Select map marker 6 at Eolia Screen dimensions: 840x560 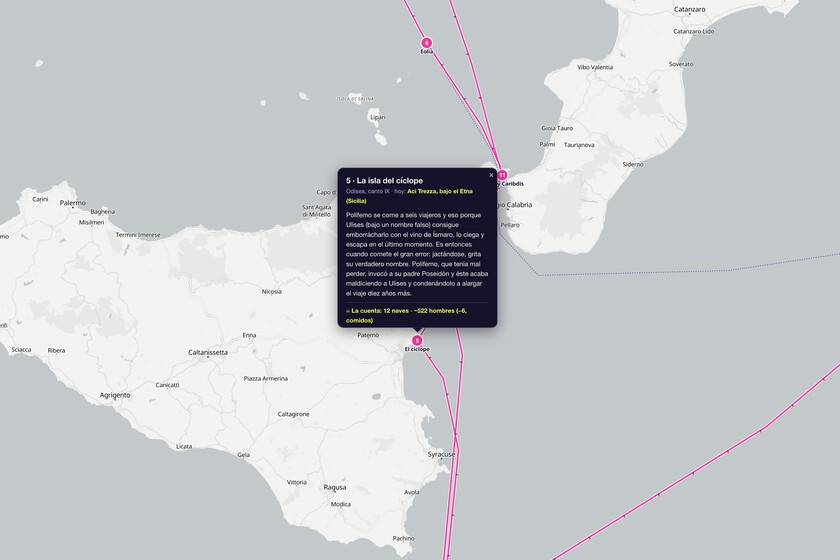(426, 43)
